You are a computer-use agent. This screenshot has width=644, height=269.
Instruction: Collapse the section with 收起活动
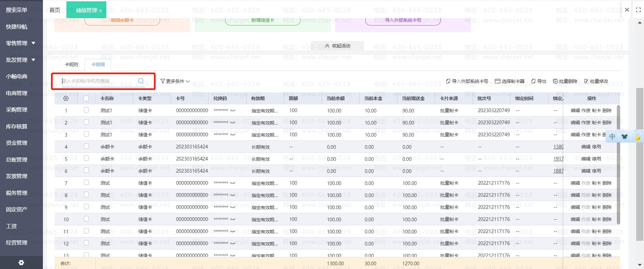(337, 46)
